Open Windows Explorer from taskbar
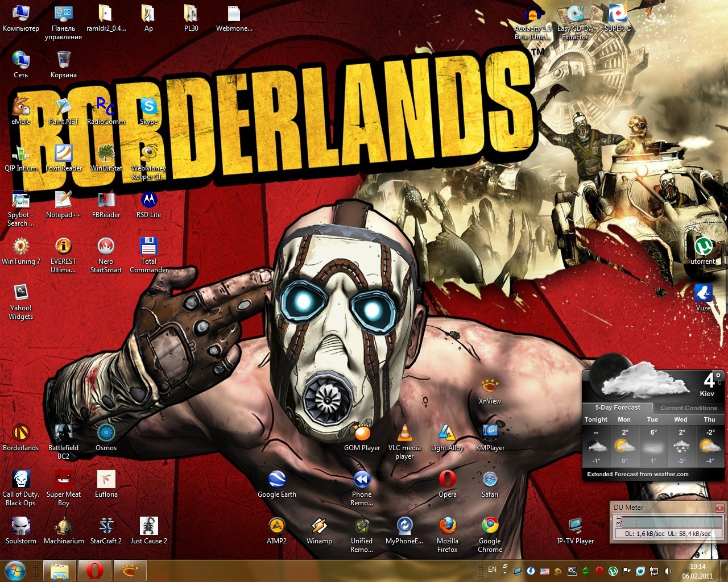Image resolution: width=728 pixels, height=582 pixels. coord(59,571)
